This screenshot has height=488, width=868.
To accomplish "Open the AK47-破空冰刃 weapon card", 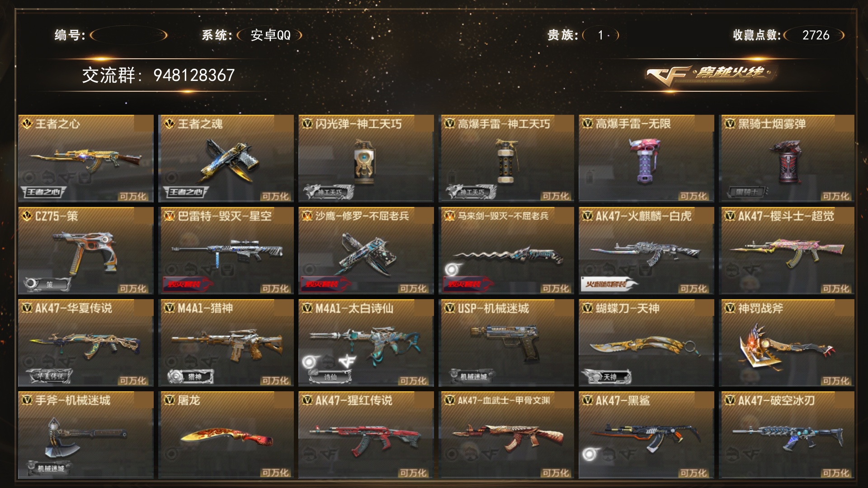I will pyautogui.click(x=787, y=435).
